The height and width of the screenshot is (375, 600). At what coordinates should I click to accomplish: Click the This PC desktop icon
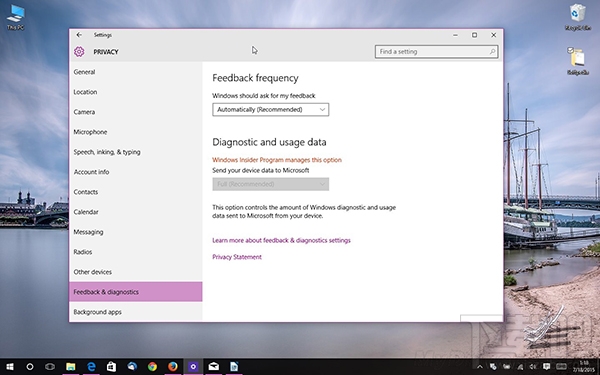tap(15, 17)
